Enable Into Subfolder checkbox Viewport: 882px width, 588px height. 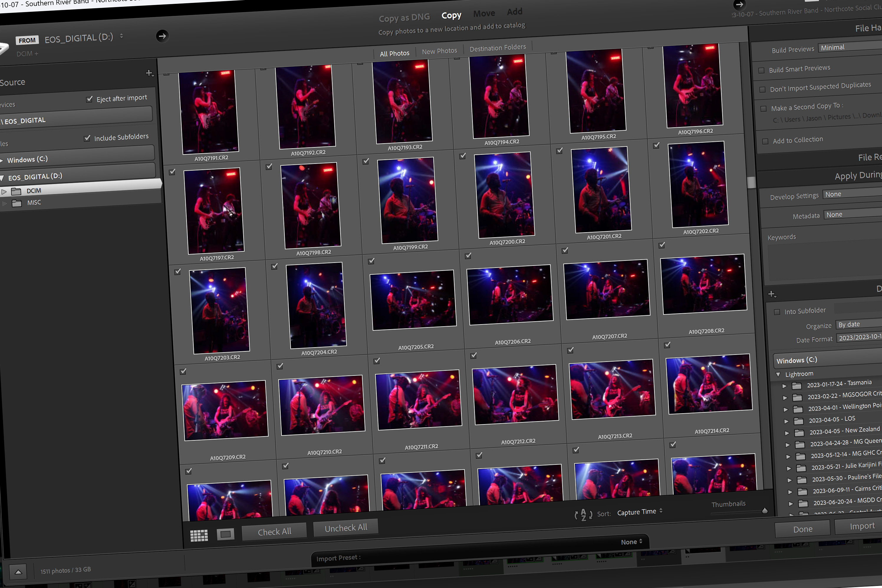point(777,312)
